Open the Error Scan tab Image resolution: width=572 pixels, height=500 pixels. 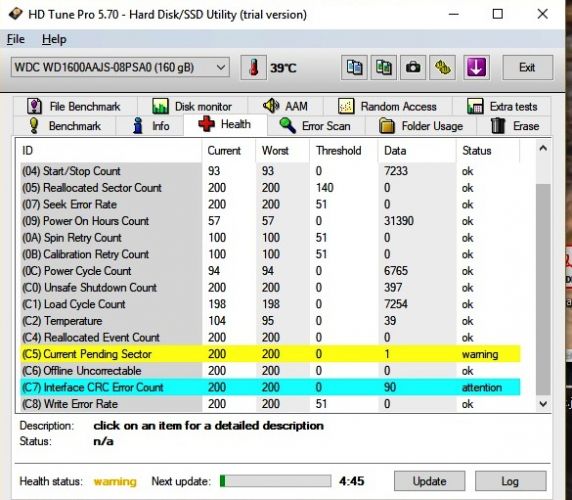coord(315,126)
